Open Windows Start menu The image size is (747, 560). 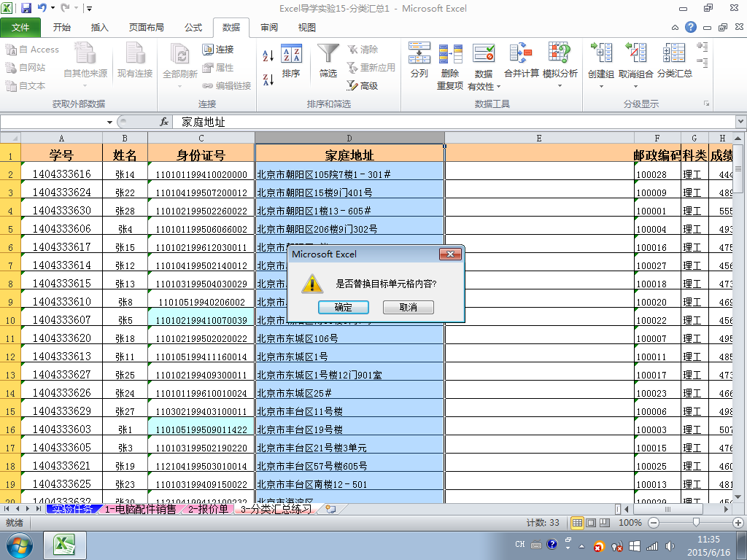[x=20, y=545]
